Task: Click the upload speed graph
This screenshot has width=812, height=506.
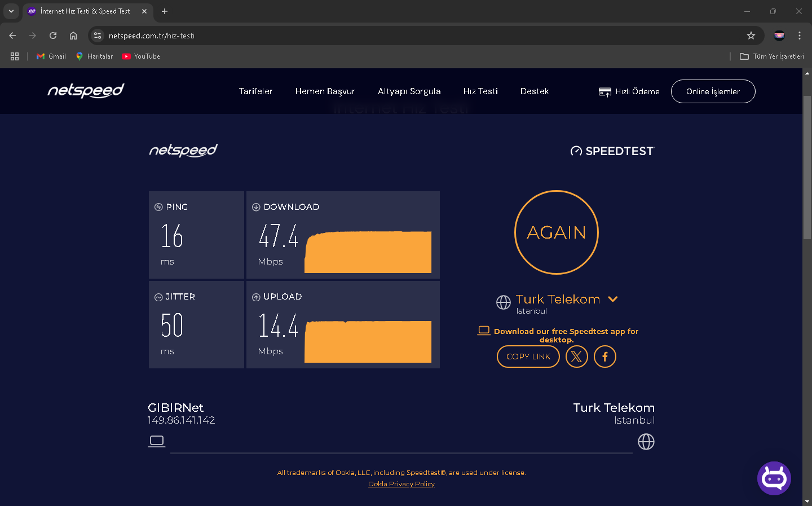Action: (x=368, y=341)
